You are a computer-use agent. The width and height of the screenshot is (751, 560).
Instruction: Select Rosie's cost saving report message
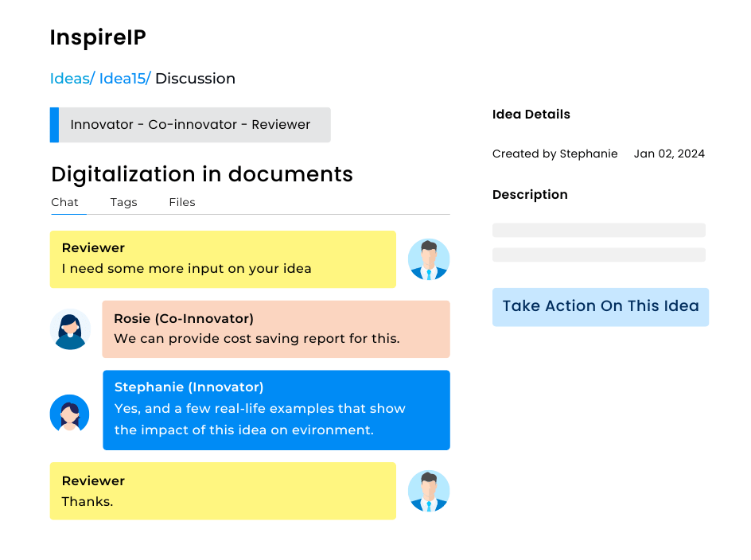point(275,329)
